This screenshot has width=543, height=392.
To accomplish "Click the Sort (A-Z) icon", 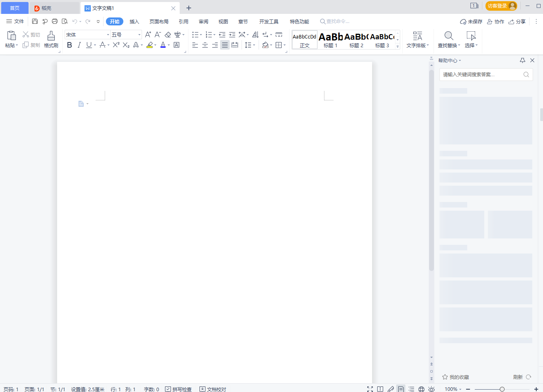I will click(x=255, y=35).
